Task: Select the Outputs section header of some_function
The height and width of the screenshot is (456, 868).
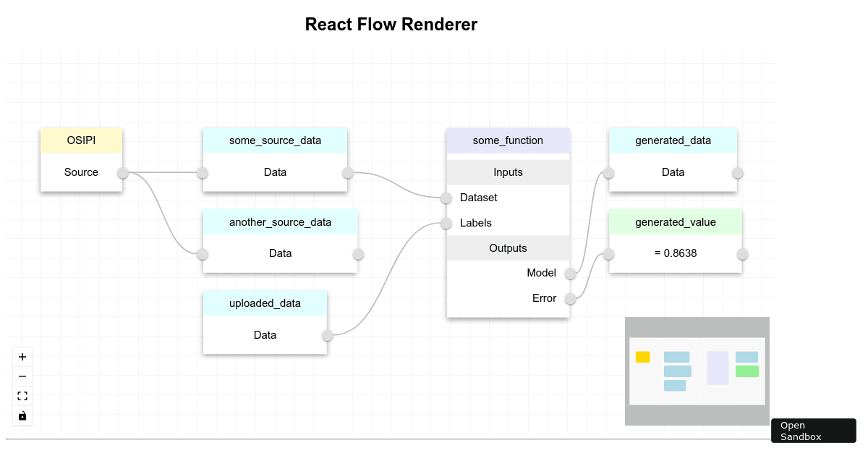Action: [508, 248]
